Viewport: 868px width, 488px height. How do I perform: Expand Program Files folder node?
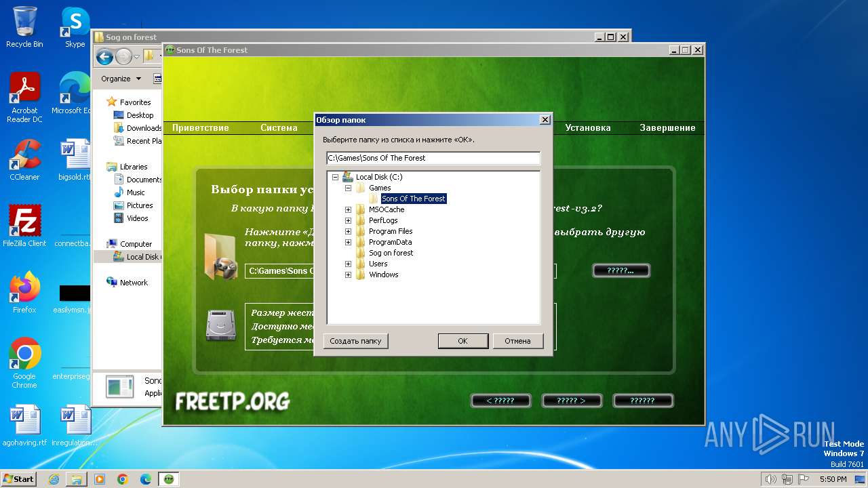pos(348,231)
